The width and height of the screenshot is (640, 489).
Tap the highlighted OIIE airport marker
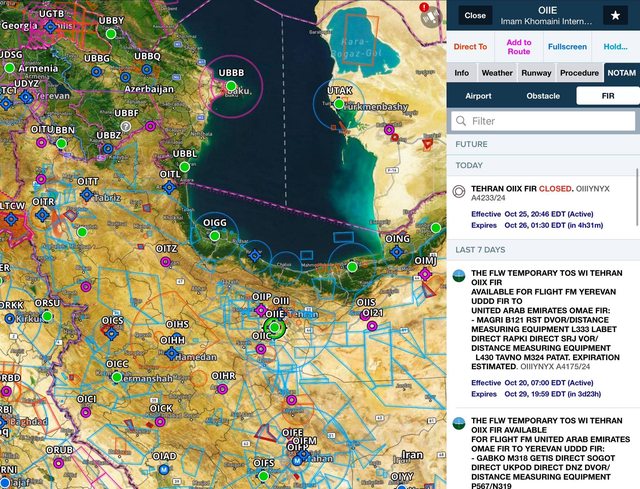coord(277,327)
